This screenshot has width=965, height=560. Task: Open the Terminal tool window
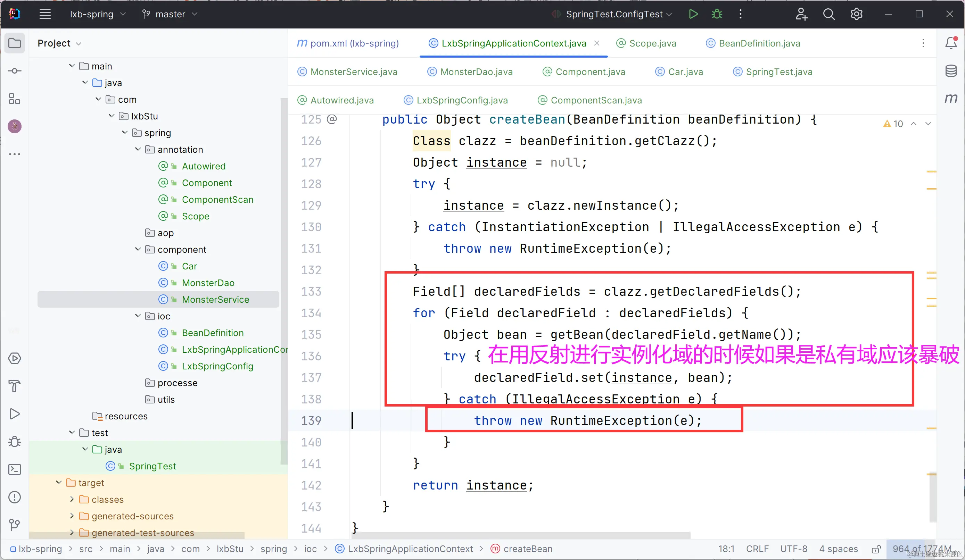pos(15,469)
